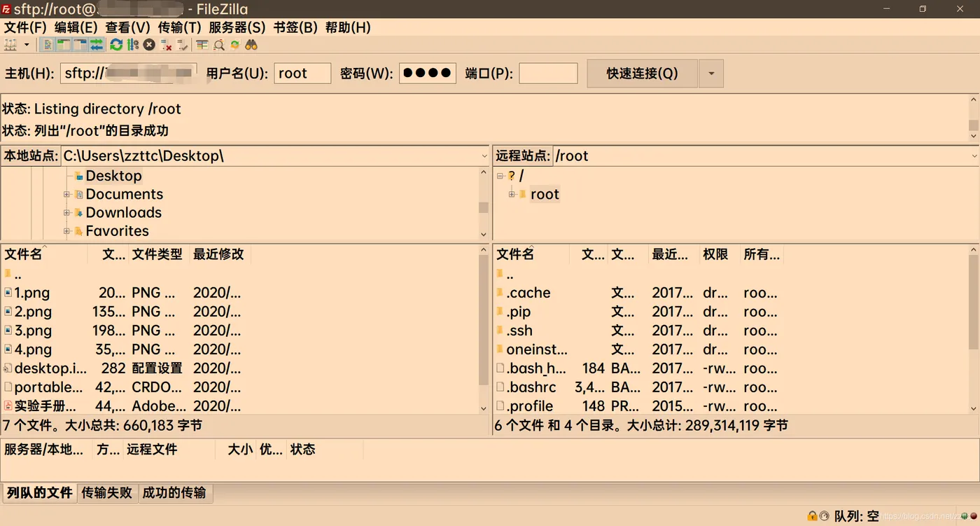
Task: Collapse the remote root / node
Action: 500,176
